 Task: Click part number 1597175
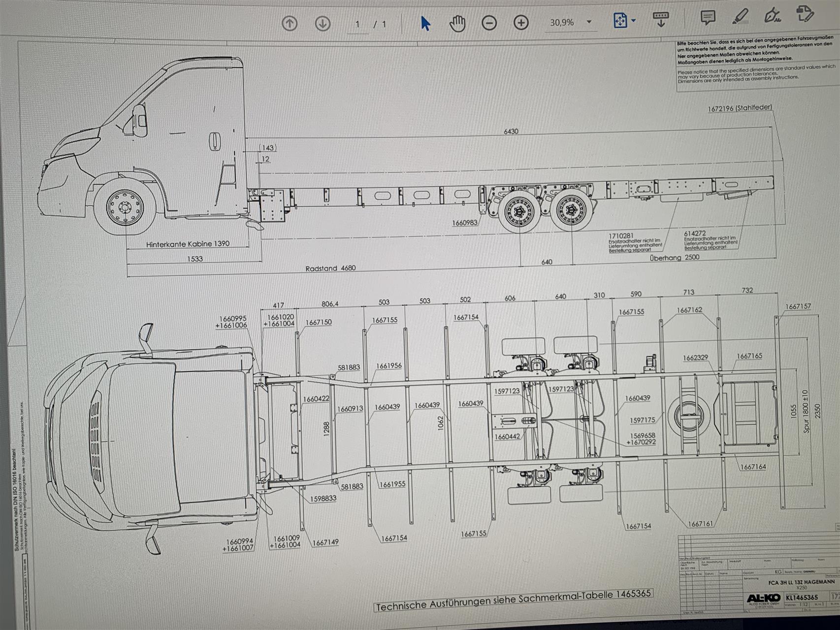642,420
